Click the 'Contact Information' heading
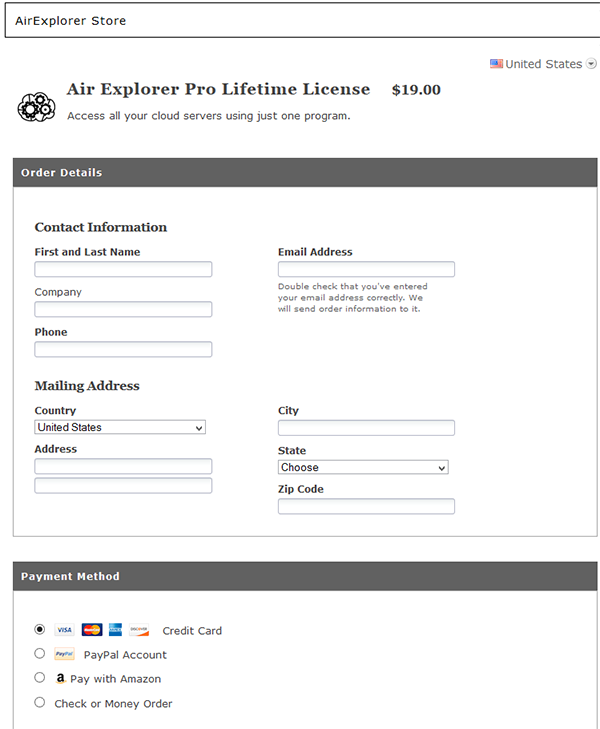600x729 pixels. [x=101, y=227]
